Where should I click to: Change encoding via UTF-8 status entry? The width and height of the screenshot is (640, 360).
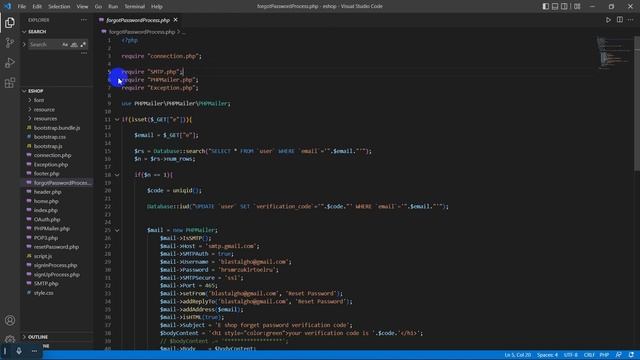pos(571,355)
